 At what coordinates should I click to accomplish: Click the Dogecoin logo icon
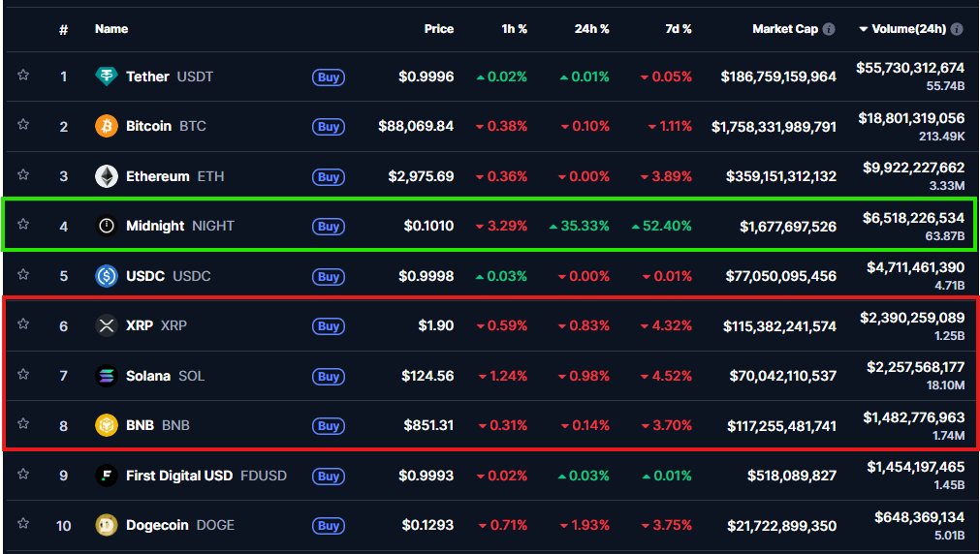[x=107, y=526]
